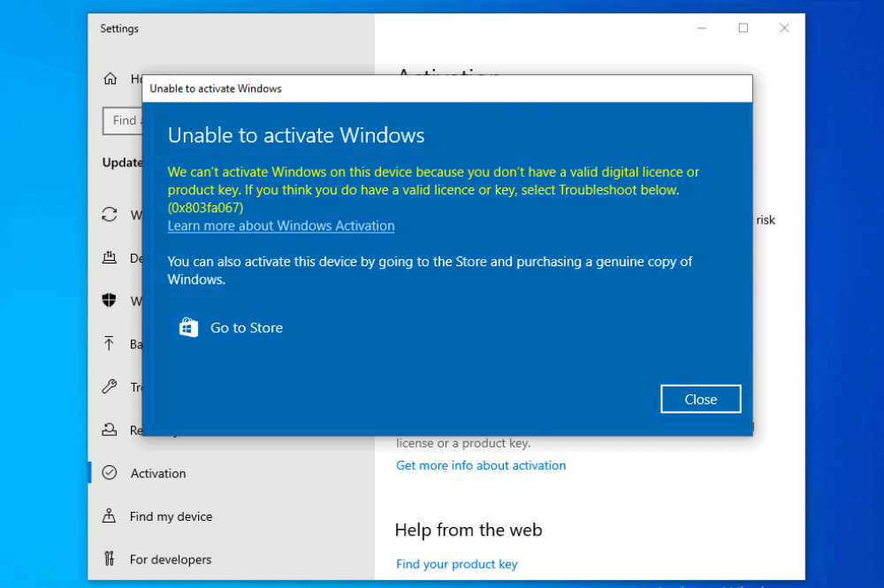Screen dimensions: 884x588
Task: Close the Unable to activate Windows dialog
Action: click(701, 399)
